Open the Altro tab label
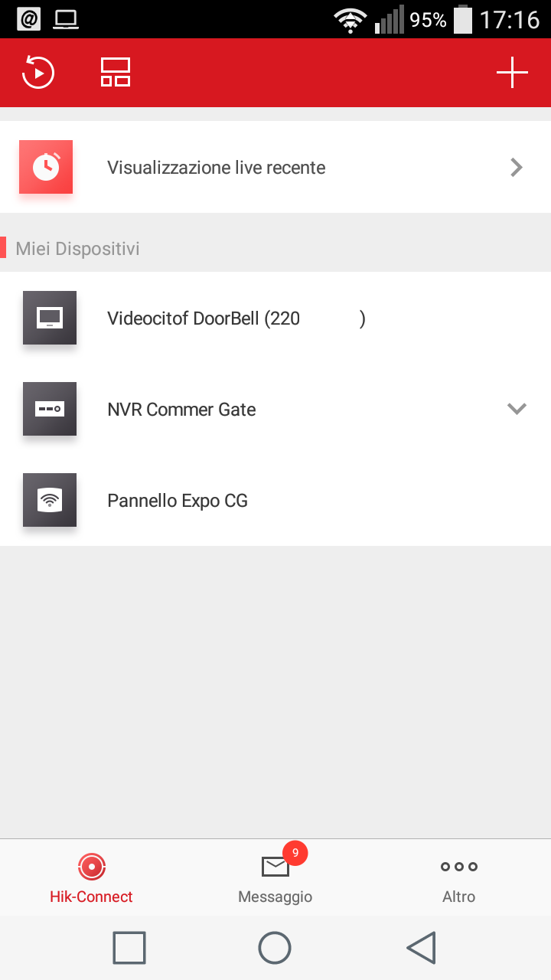The width and height of the screenshot is (551, 980). pyautogui.click(x=459, y=897)
